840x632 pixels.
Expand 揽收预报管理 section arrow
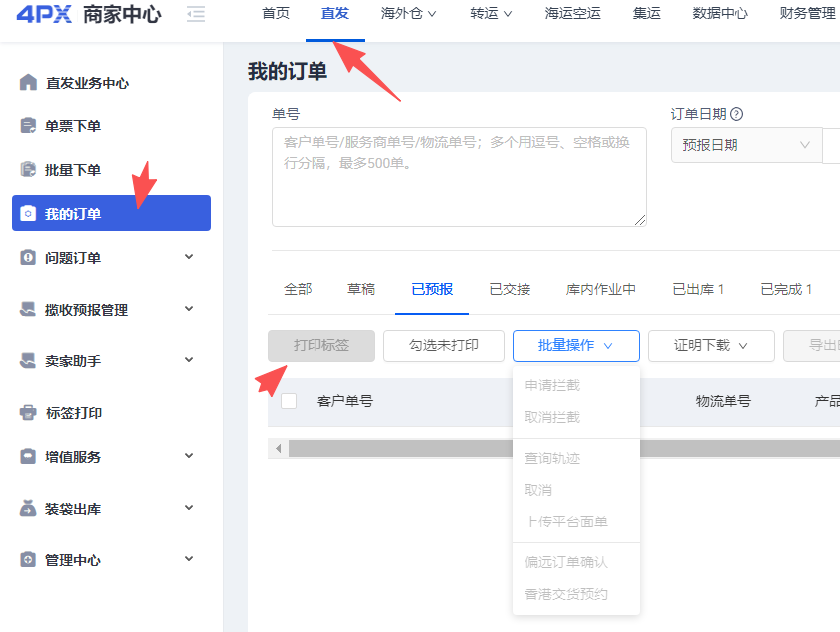pos(189,309)
